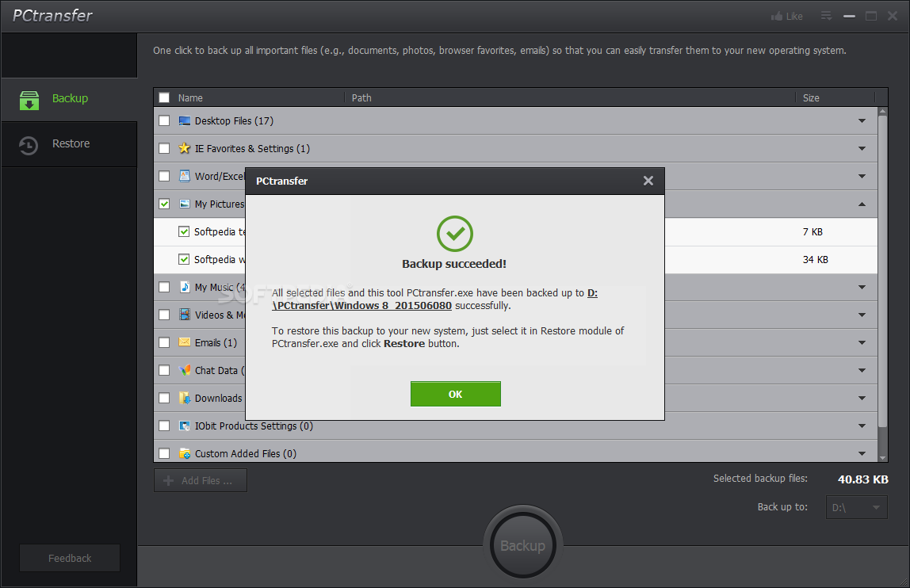Check the Chat Data checkbox
Viewport: 910px width, 588px height.
click(x=164, y=370)
